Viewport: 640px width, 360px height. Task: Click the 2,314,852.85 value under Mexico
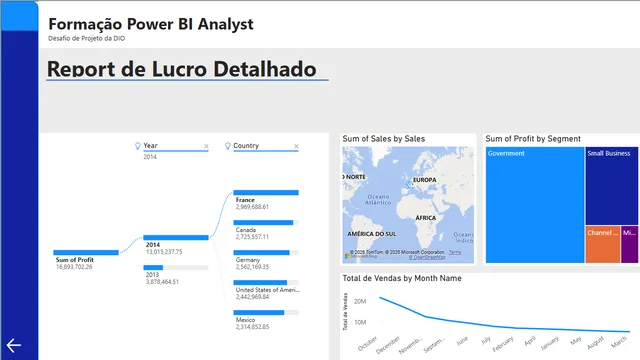tap(252, 327)
